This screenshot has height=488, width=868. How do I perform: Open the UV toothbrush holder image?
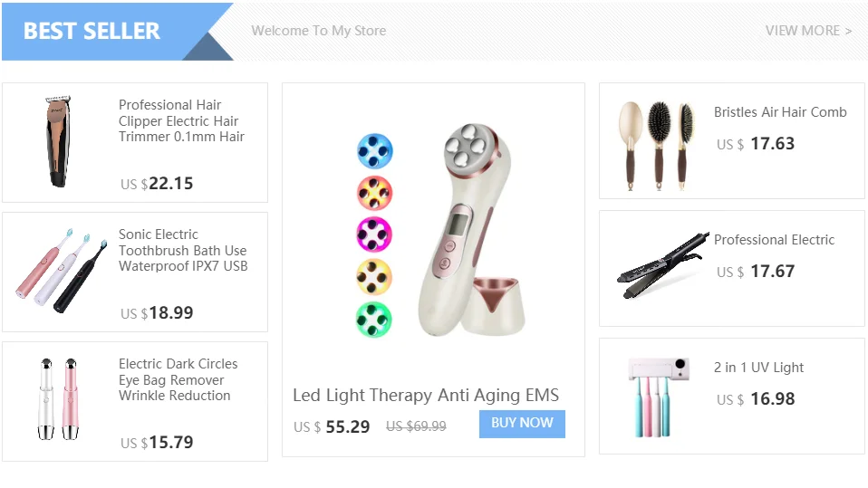coord(659,397)
